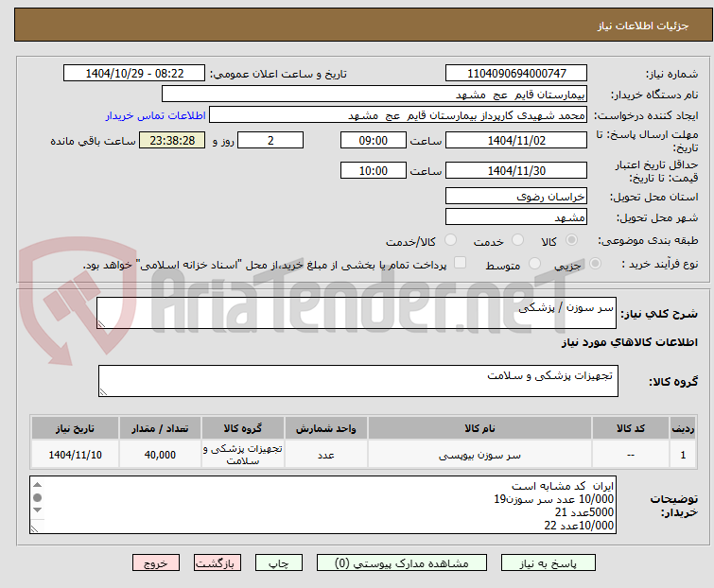This screenshot has height=588, width=714.
Task: Click the اطلاعات کالاهای مورد نیاز heading
Action: click(x=629, y=342)
